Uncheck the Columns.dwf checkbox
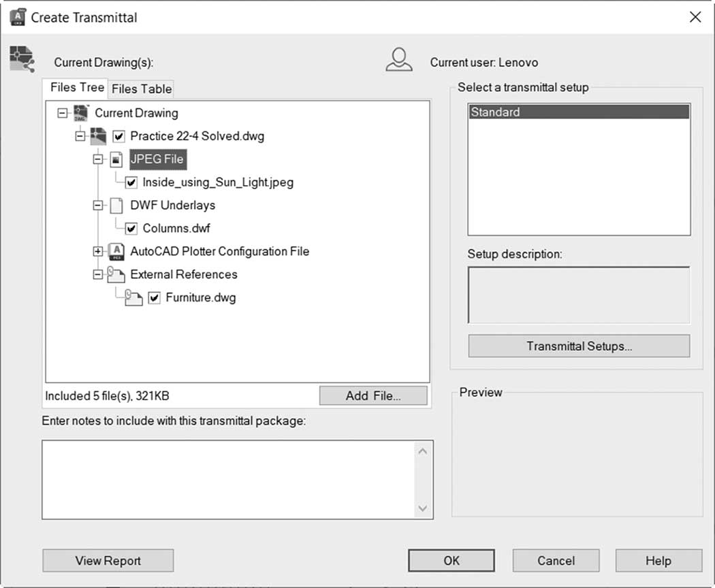Screen dimensions: 715x588 (131, 229)
